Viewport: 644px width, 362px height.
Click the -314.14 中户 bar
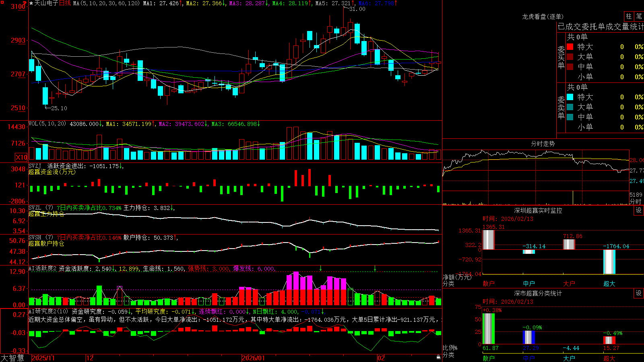click(529, 252)
